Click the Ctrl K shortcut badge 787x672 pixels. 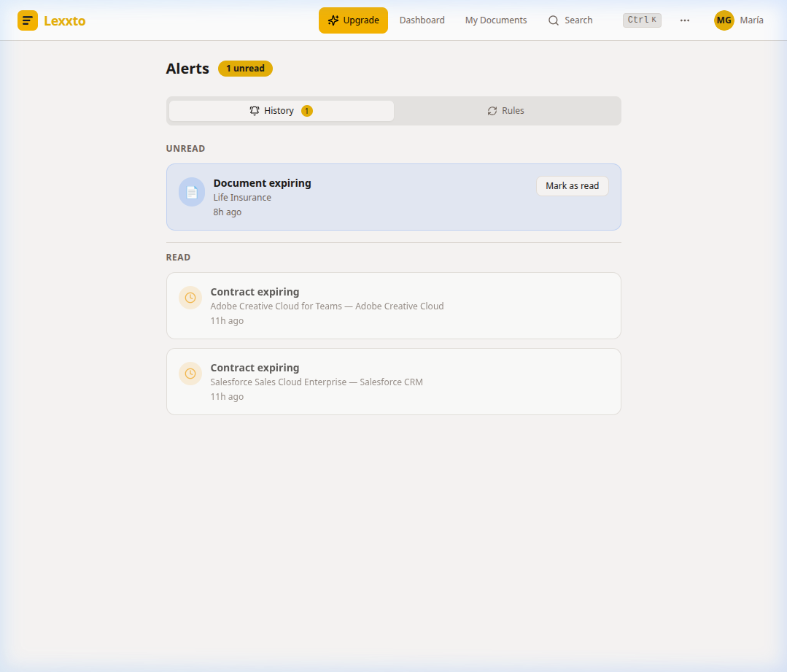coord(642,20)
